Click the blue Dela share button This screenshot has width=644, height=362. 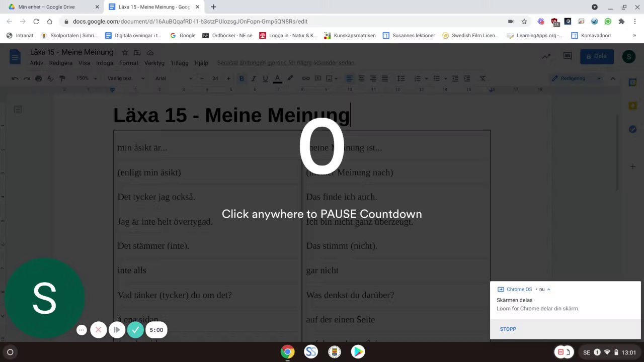(597, 56)
